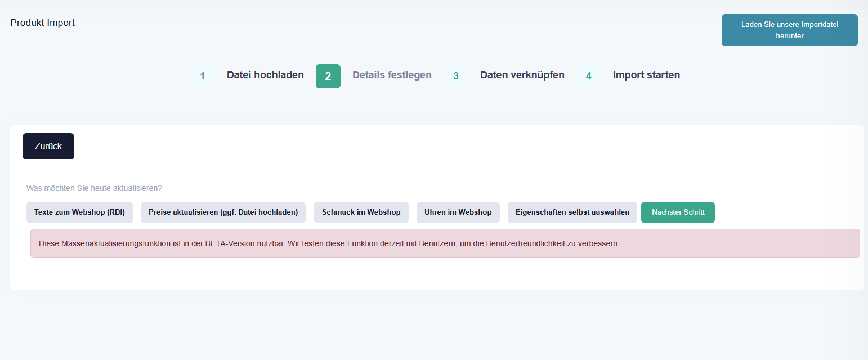
Task: Click the pink BETA-Version notice banner
Action: 445,243
